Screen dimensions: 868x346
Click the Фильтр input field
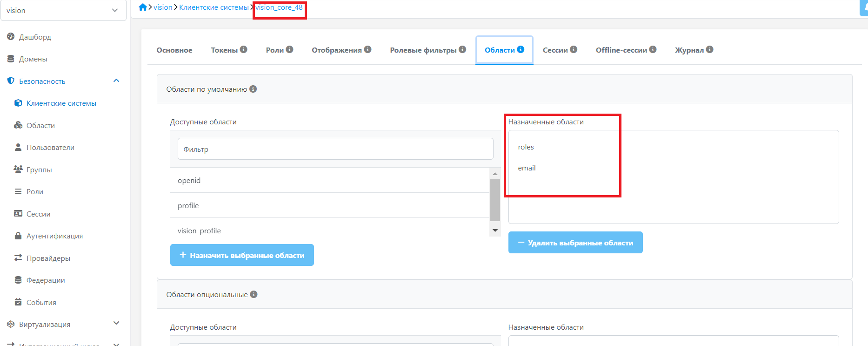click(335, 149)
